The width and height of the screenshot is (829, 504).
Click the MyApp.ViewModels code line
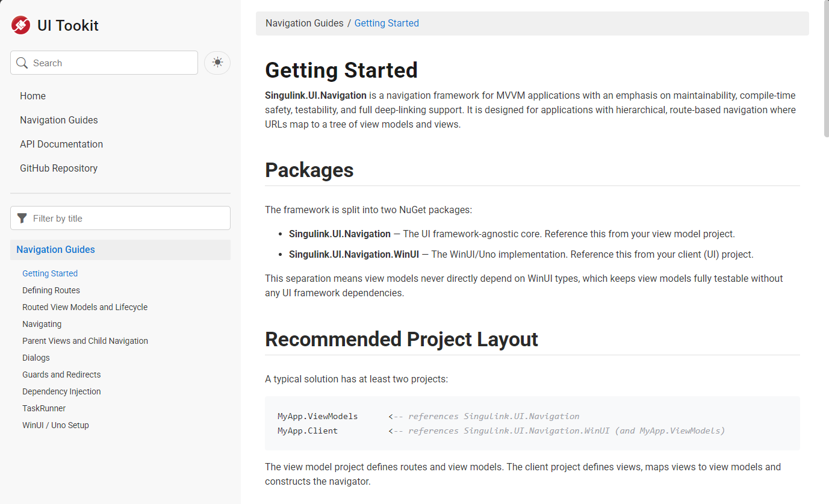click(429, 416)
